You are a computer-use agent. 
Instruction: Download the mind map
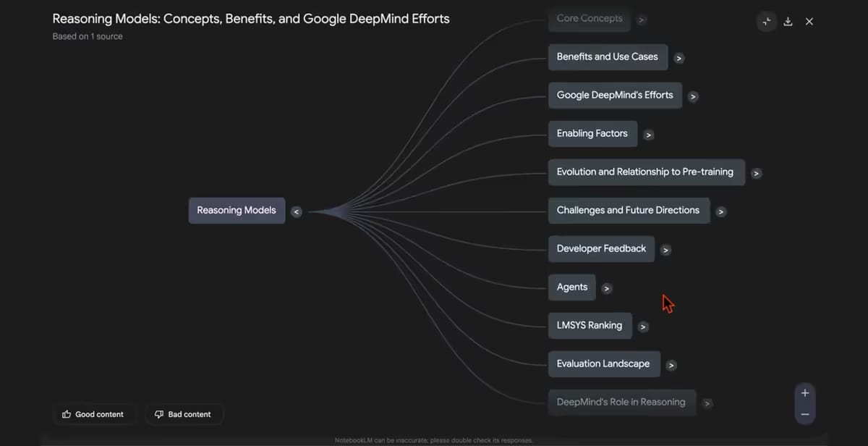pyautogui.click(x=788, y=22)
